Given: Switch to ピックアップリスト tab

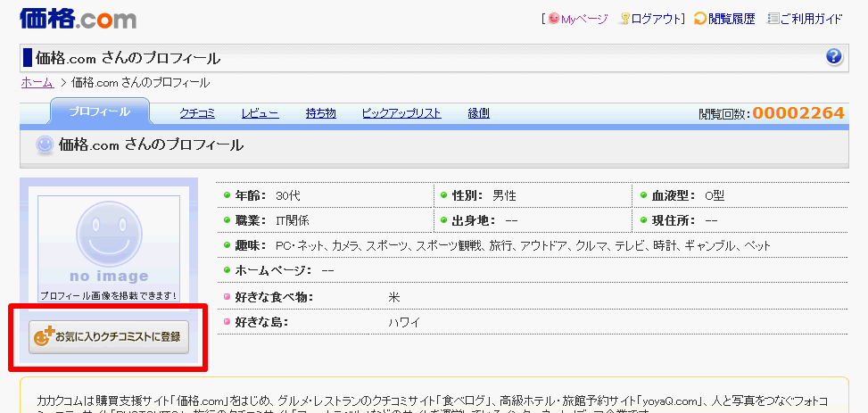Looking at the screenshot, I should (402, 113).
